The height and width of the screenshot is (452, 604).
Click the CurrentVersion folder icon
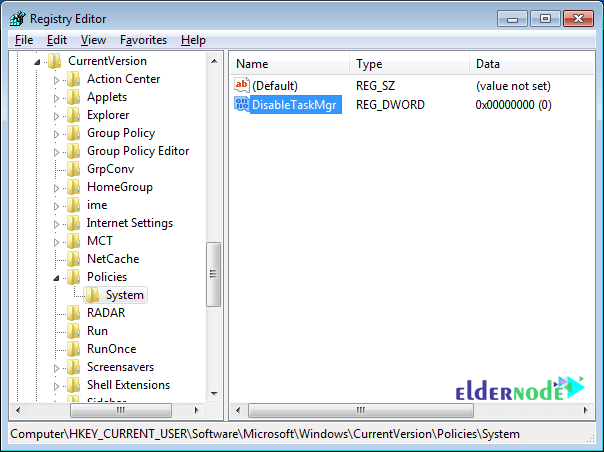[54, 61]
